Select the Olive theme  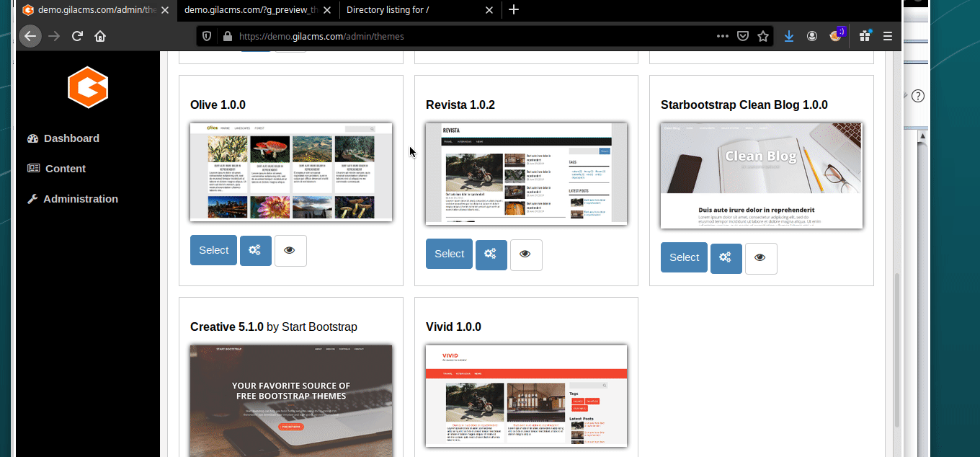(x=213, y=250)
